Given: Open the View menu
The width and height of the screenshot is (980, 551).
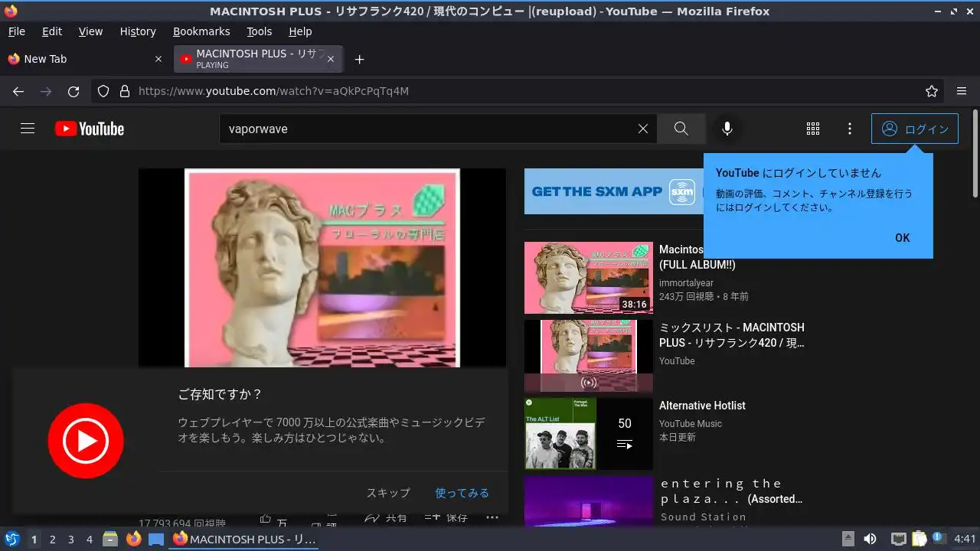Looking at the screenshot, I should coord(90,31).
